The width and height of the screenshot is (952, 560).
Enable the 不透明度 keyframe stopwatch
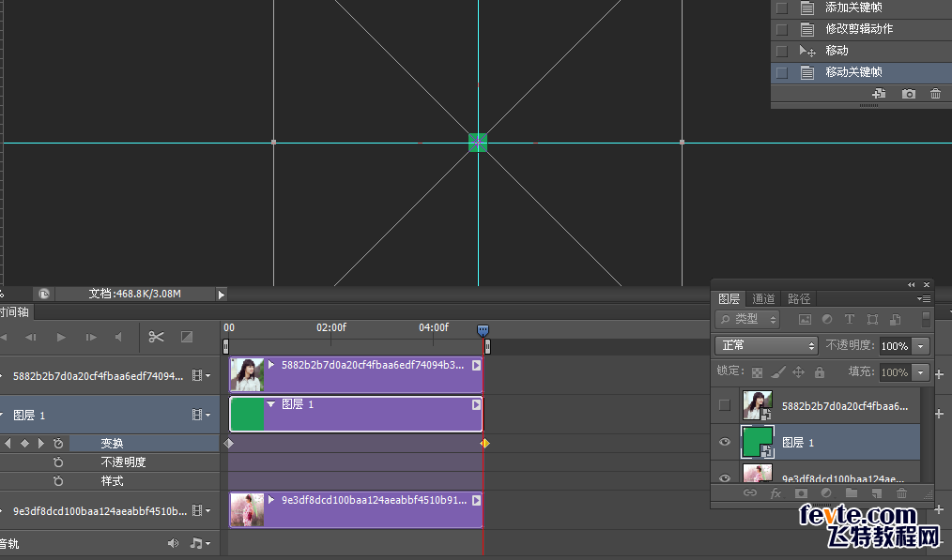point(58,462)
